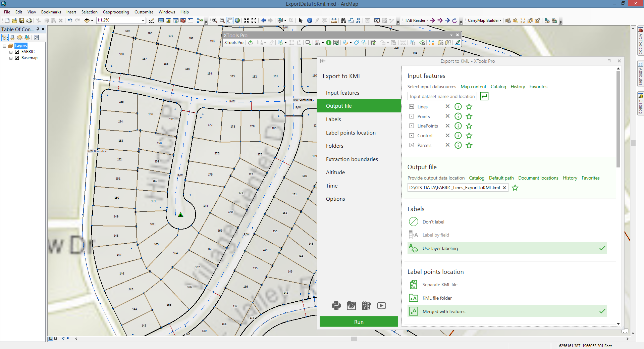Select the Identify tool
This screenshot has height=349, width=644.
click(310, 20)
